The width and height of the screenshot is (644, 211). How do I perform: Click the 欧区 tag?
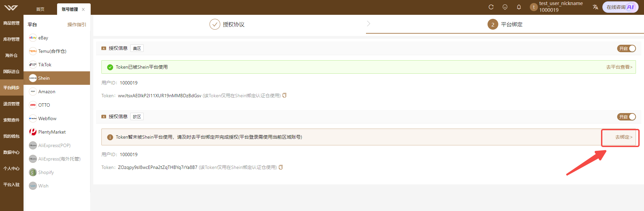click(137, 116)
